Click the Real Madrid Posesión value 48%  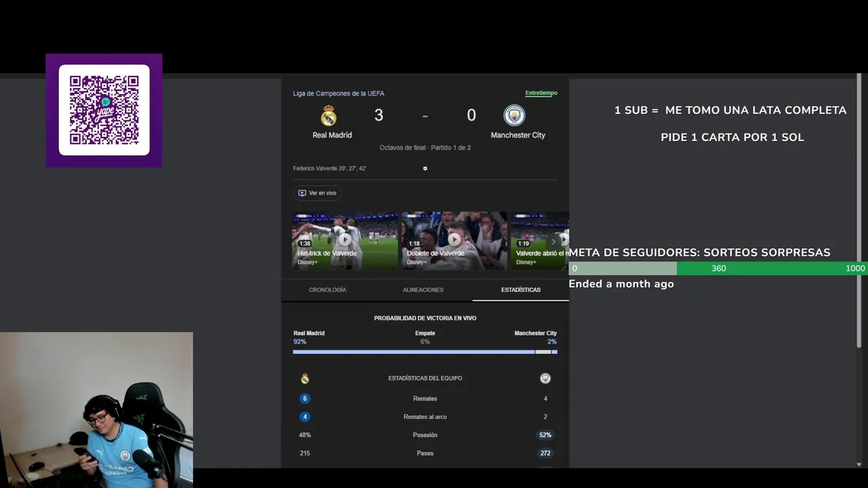click(305, 435)
